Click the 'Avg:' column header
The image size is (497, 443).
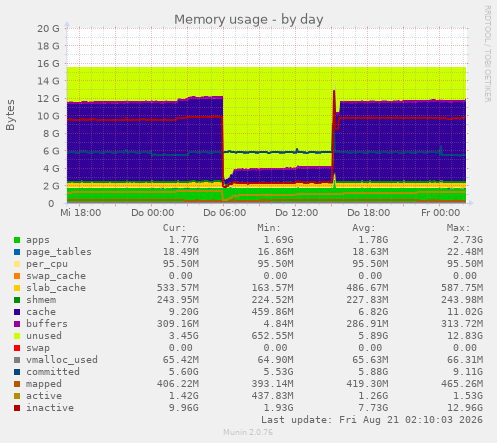[364, 228]
